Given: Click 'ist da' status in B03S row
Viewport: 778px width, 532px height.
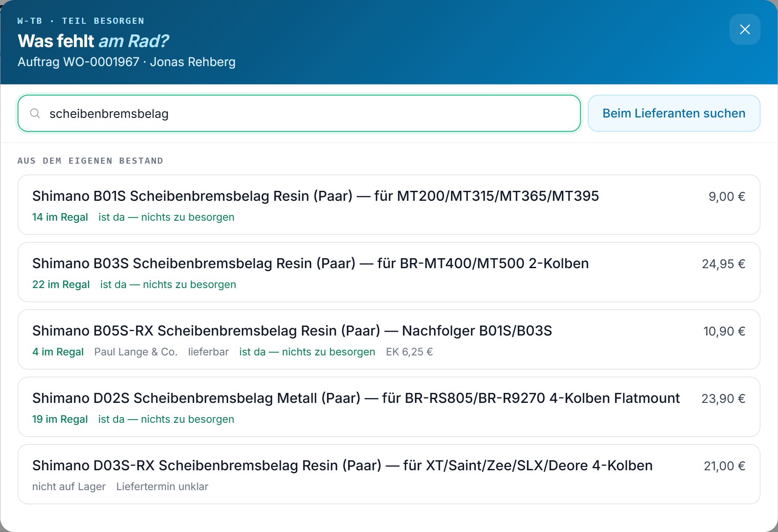Looking at the screenshot, I should (x=168, y=285).
